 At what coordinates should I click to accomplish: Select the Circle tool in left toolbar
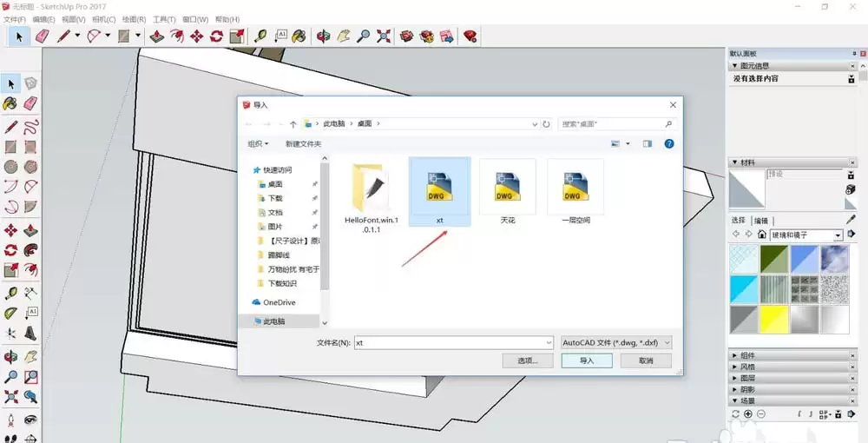coord(10,167)
